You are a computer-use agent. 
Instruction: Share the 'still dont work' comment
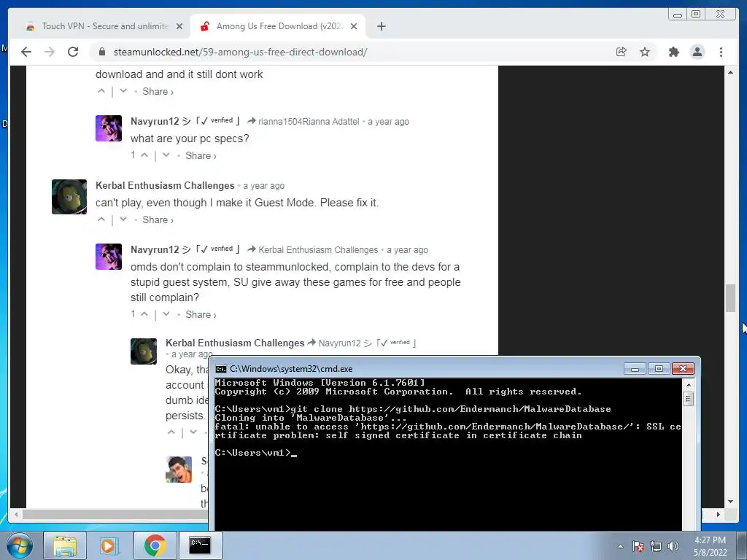pyautogui.click(x=158, y=91)
